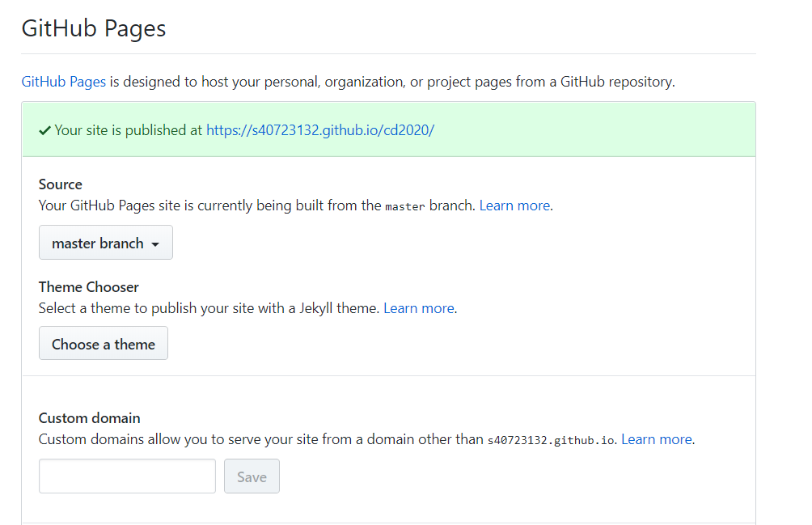Open Learn more link about custom domains
Image resolution: width=812 pixels, height=525 pixels.
(x=657, y=439)
